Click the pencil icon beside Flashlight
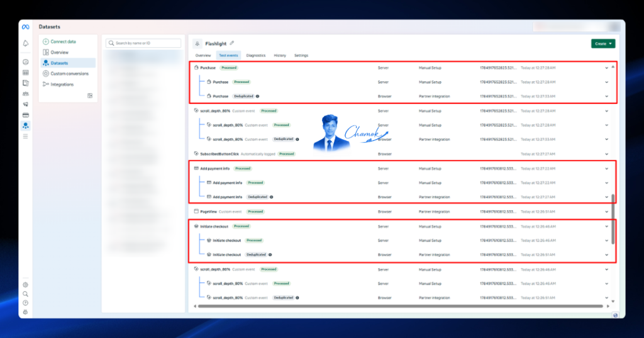The height and width of the screenshot is (338, 644). tap(232, 43)
